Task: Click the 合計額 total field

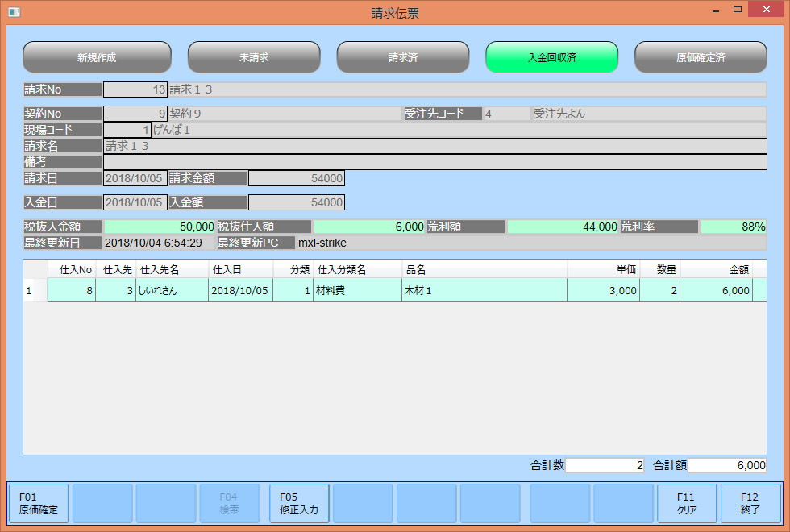Action: [727, 465]
